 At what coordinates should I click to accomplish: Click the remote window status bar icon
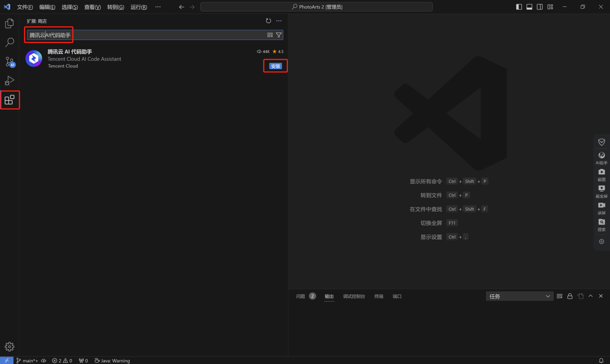pos(6,361)
